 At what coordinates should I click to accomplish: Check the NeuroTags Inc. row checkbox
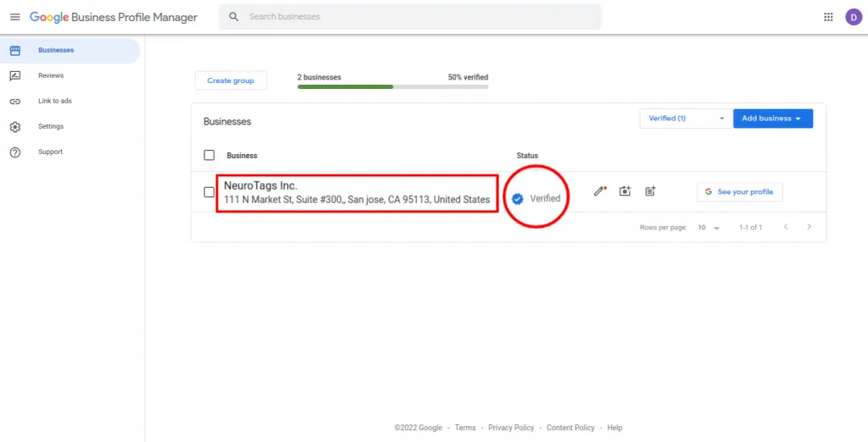(209, 192)
